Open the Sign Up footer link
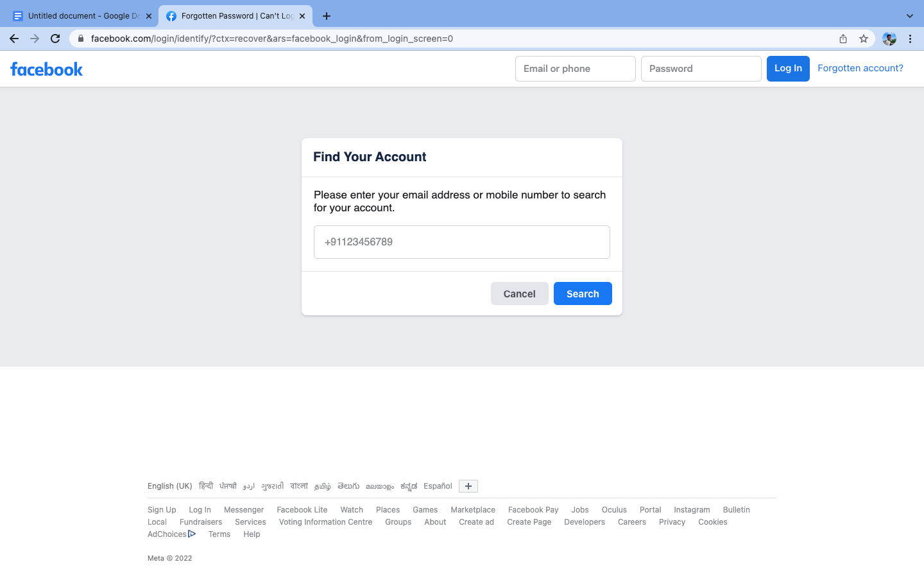Image resolution: width=924 pixels, height=578 pixels. pos(162,510)
